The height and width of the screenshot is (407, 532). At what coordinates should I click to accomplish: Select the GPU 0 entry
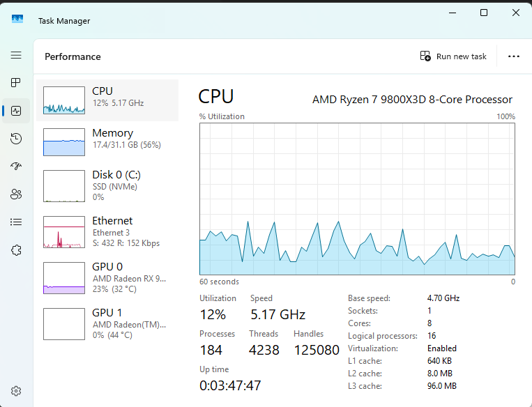(107, 278)
